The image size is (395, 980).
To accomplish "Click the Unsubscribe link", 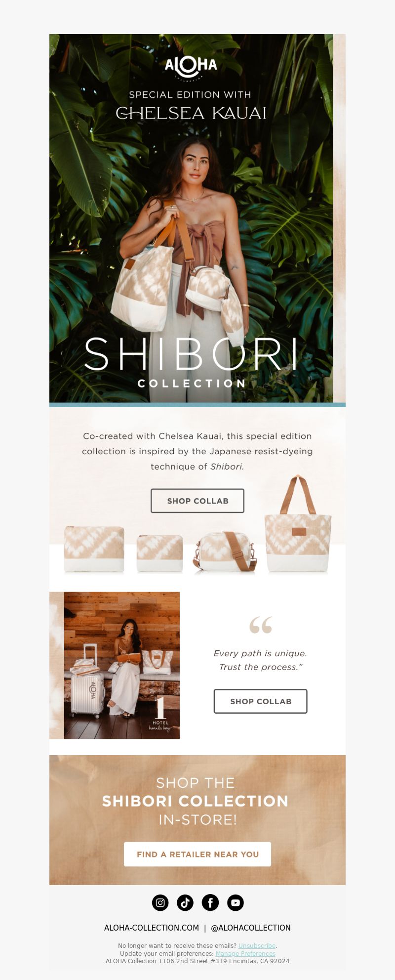I will tap(257, 945).
